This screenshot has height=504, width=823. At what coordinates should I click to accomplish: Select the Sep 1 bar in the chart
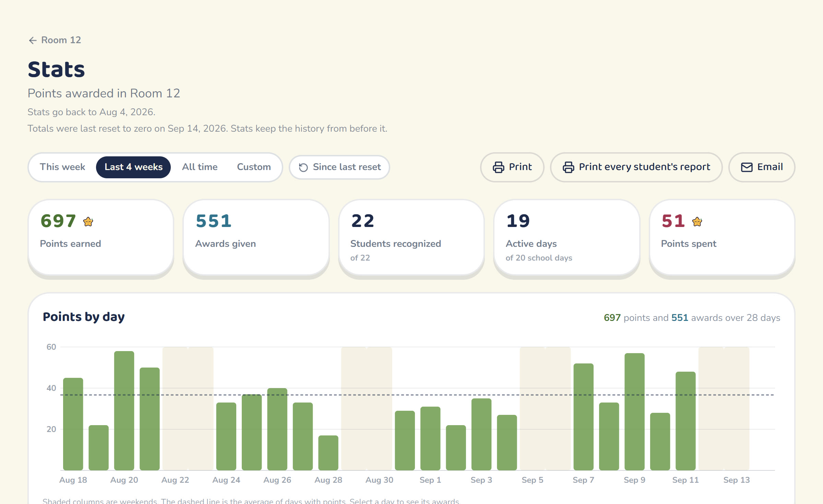430,439
